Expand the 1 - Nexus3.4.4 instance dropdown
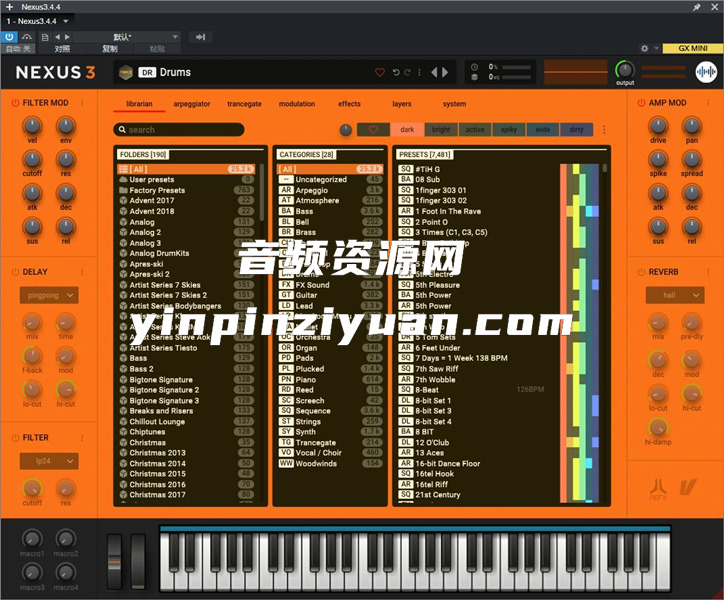This screenshot has height=600, width=724. [x=66, y=21]
